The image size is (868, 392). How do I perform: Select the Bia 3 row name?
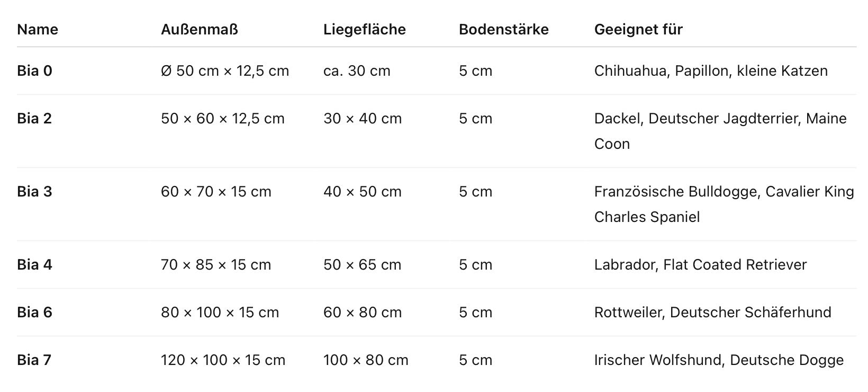(x=34, y=191)
